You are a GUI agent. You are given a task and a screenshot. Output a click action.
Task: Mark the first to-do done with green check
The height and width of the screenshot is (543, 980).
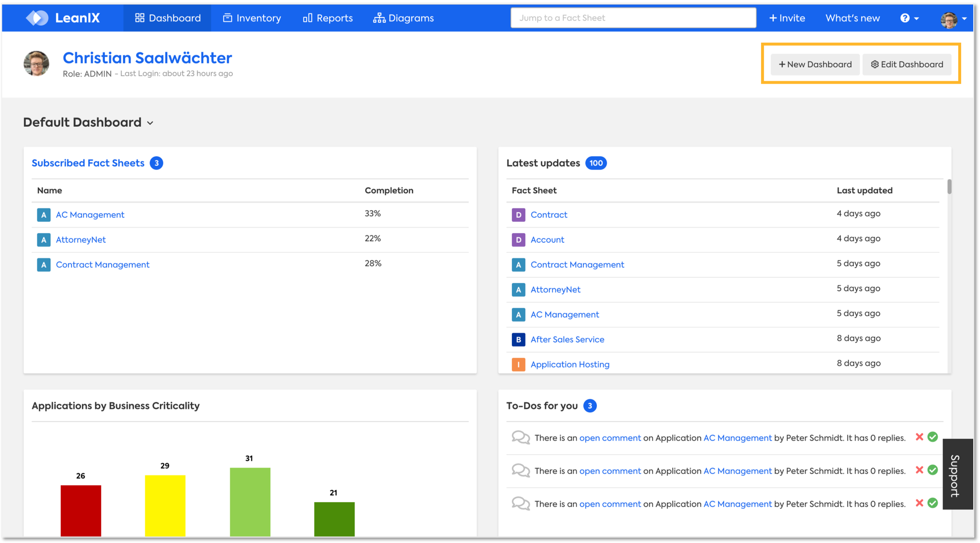[932, 437]
